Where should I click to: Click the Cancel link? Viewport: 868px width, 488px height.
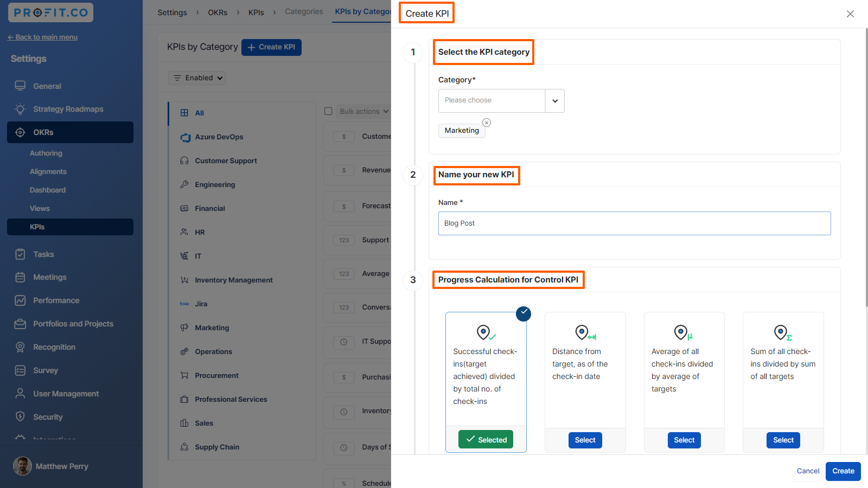pos(808,471)
